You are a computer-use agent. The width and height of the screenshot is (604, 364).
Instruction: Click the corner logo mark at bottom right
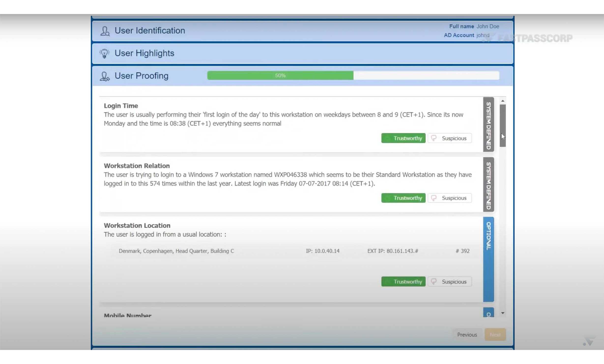[589, 342]
